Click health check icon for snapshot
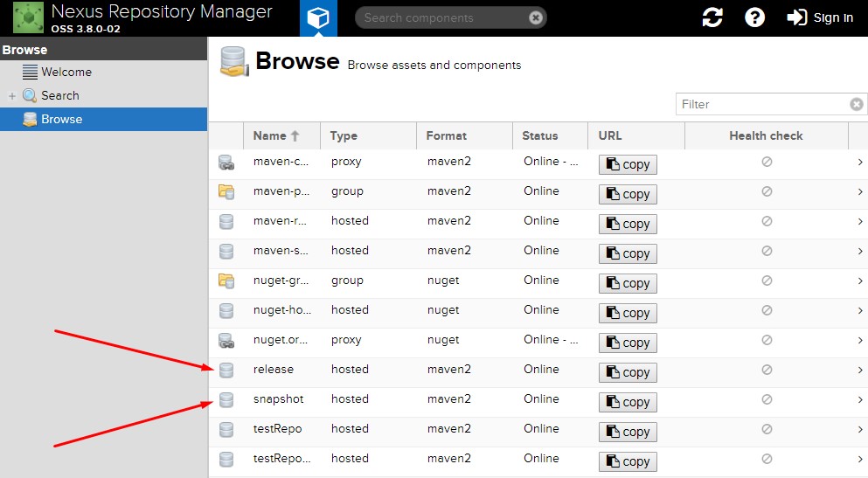This screenshot has width=868, height=478. (x=767, y=399)
